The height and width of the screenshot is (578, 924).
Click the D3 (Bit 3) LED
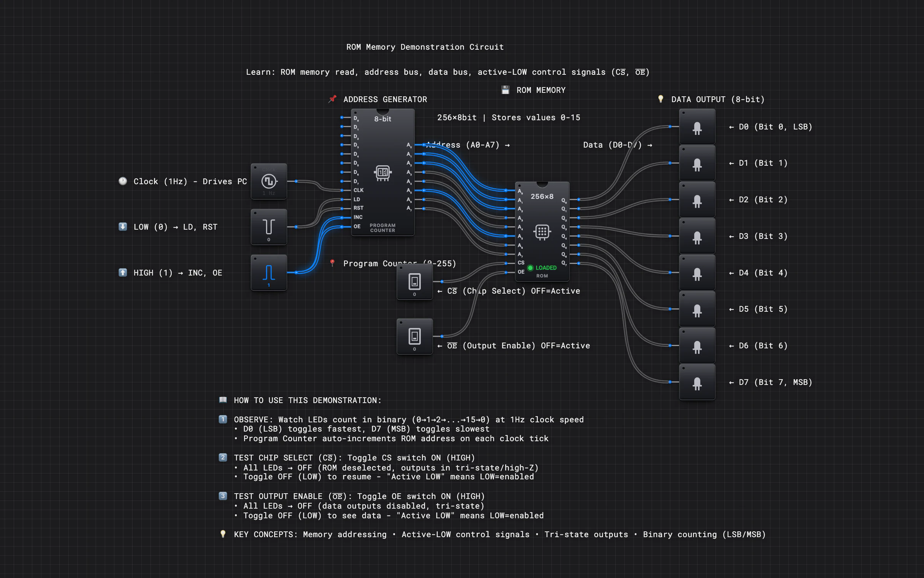coord(697,236)
